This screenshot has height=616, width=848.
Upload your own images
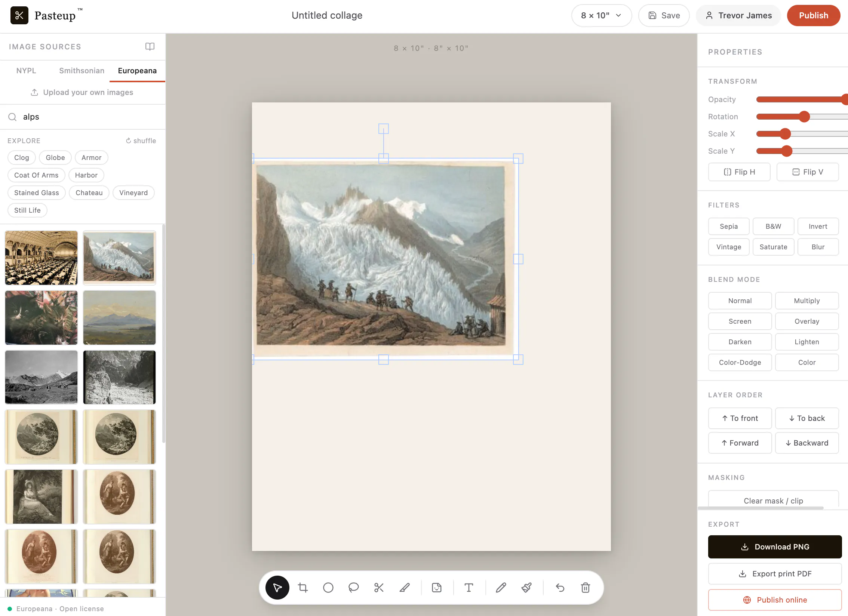(x=82, y=92)
